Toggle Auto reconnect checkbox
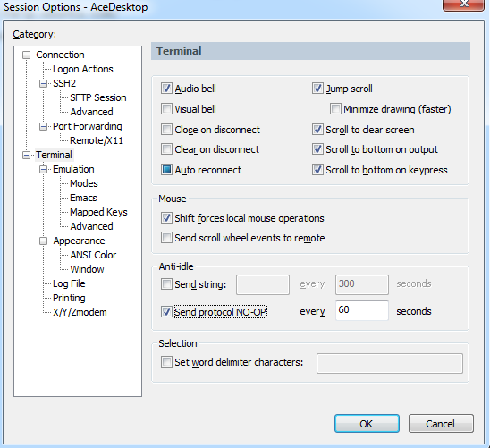The width and height of the screenshot is (490, 448). point(166,170)
